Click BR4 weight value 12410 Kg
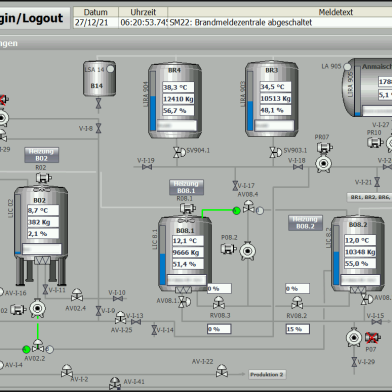Image resolution: width=392 pixels, height=392 pixels. 178,99
